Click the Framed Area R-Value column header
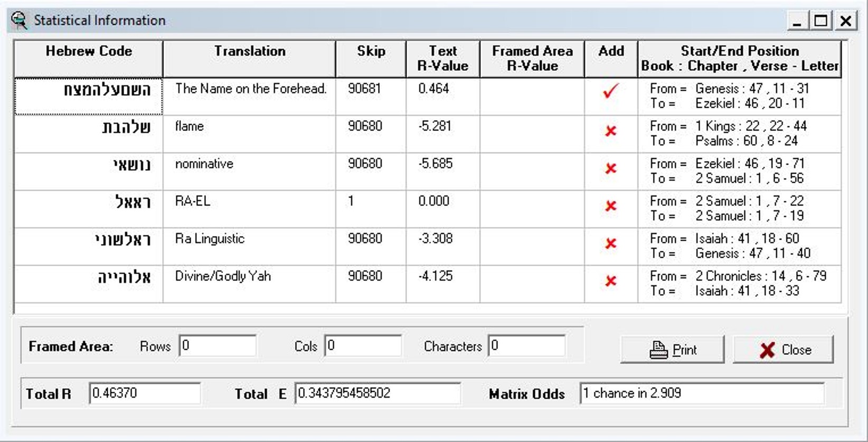The image size is (868, 442). coord(532,59)
